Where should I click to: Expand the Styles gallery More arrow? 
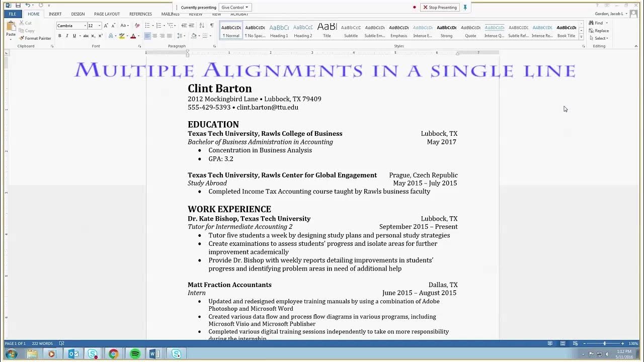coord(581,38)
